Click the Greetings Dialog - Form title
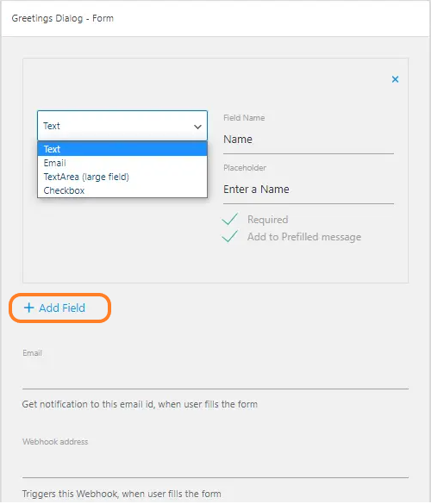 tap(62, 18)
